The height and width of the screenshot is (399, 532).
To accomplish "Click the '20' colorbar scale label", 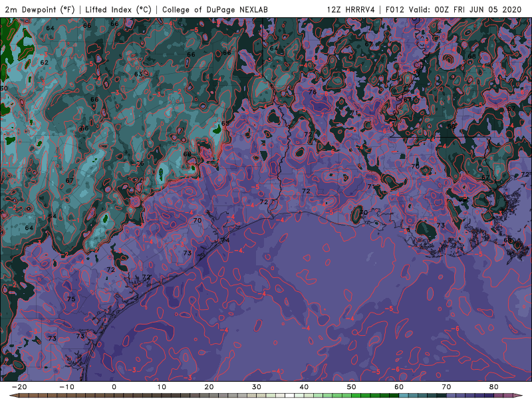I will pyautogui.click(x=209, y=387).
